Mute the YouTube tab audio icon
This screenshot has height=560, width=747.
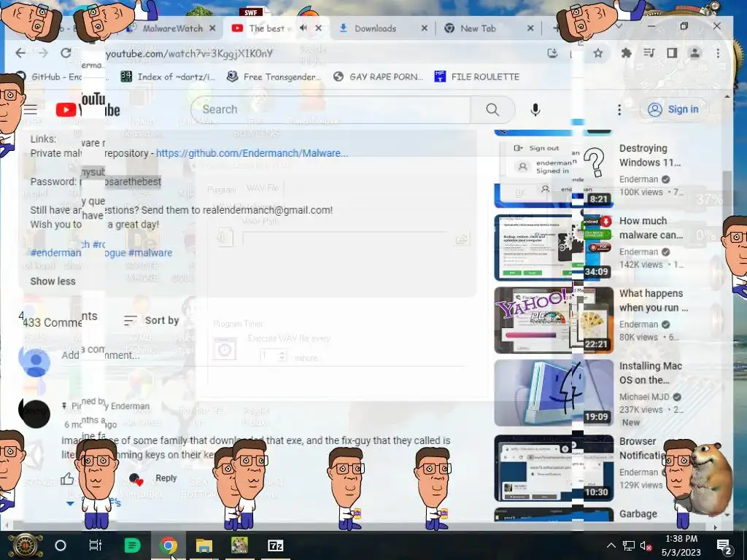pos(303,28)
